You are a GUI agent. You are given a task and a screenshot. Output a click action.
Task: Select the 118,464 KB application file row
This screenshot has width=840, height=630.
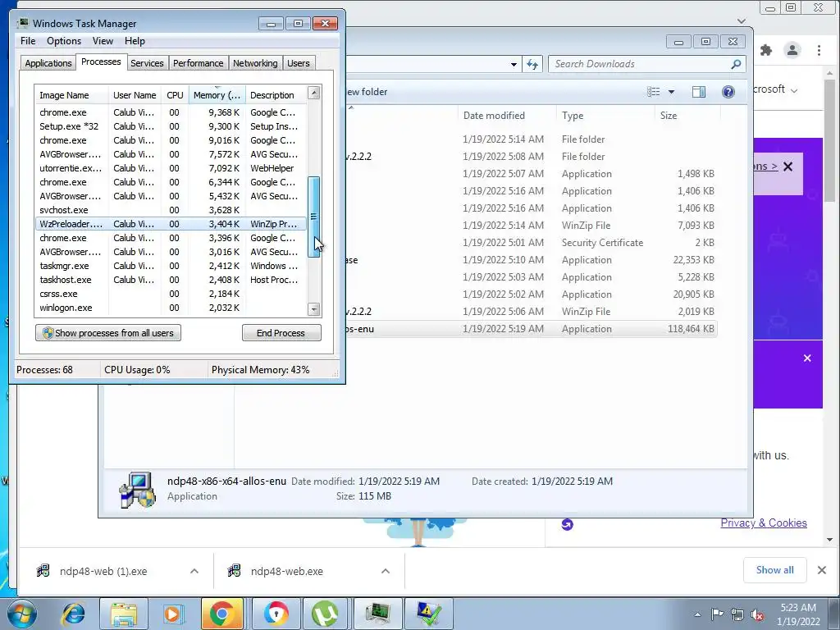[531, 328]
